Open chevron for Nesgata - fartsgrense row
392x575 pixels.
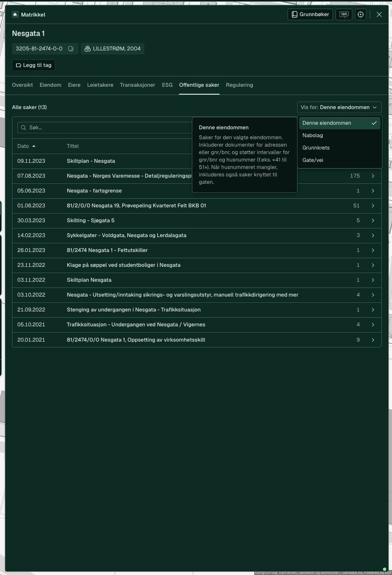[x=373, y=191]
